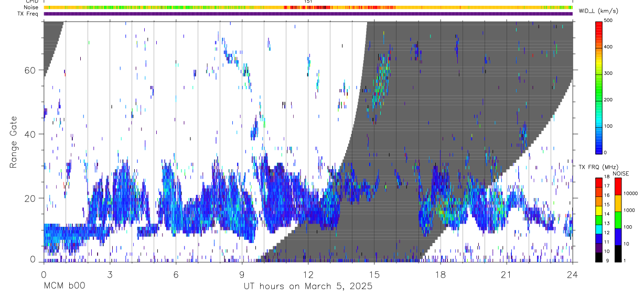Screen dimensions: 644x297
Task: Click the 'NOISE' legend title
Action: [x=621, y=174]
